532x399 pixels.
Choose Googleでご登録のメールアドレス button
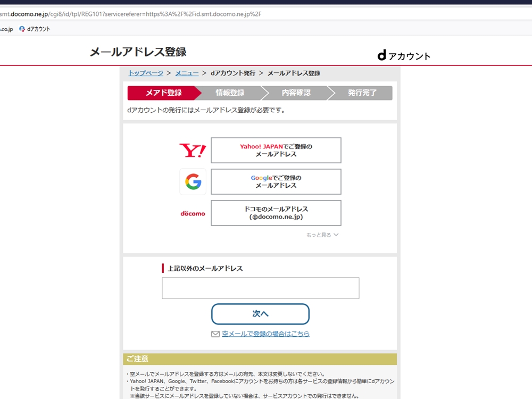[x=276, y=181]
